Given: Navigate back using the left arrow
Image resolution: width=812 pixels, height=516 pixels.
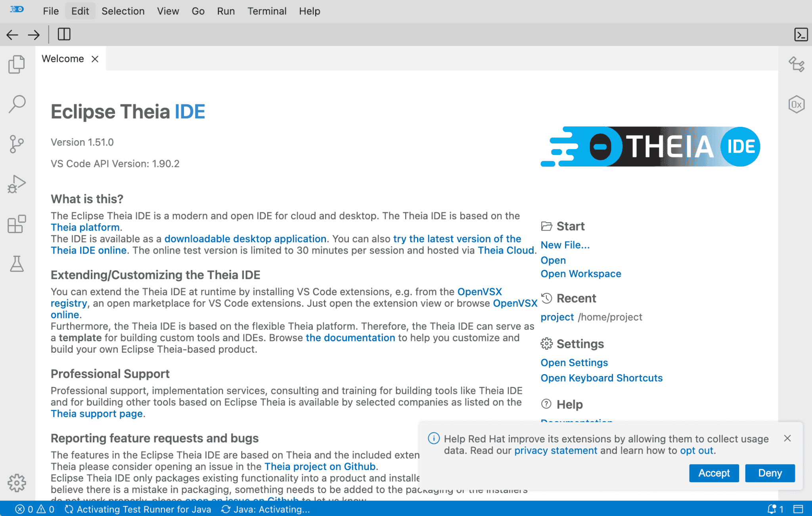Looking at the screenshot, I should pos(13,35).
